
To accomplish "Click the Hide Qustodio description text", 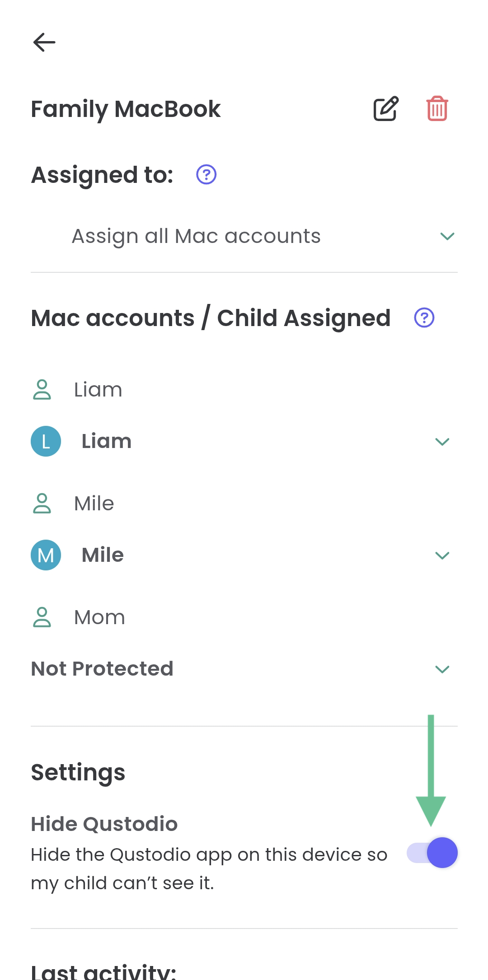I will coord(209,868).
